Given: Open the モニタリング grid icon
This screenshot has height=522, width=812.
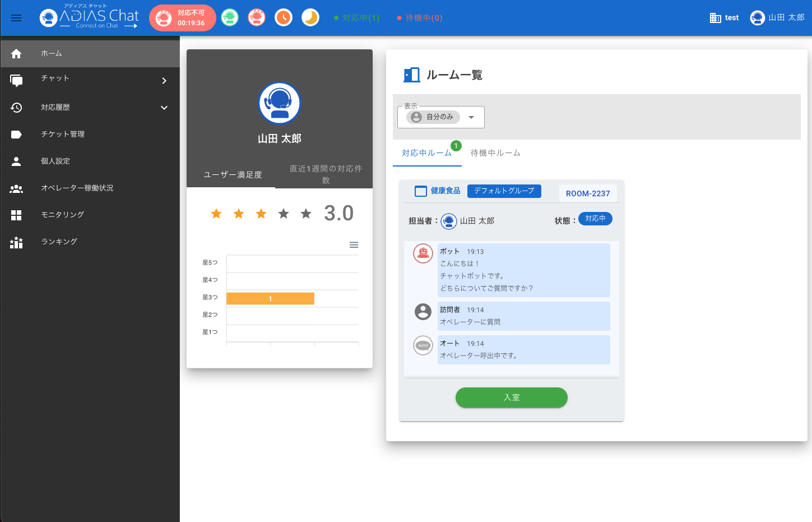Looking at the screenshot, I should [16, 215].
